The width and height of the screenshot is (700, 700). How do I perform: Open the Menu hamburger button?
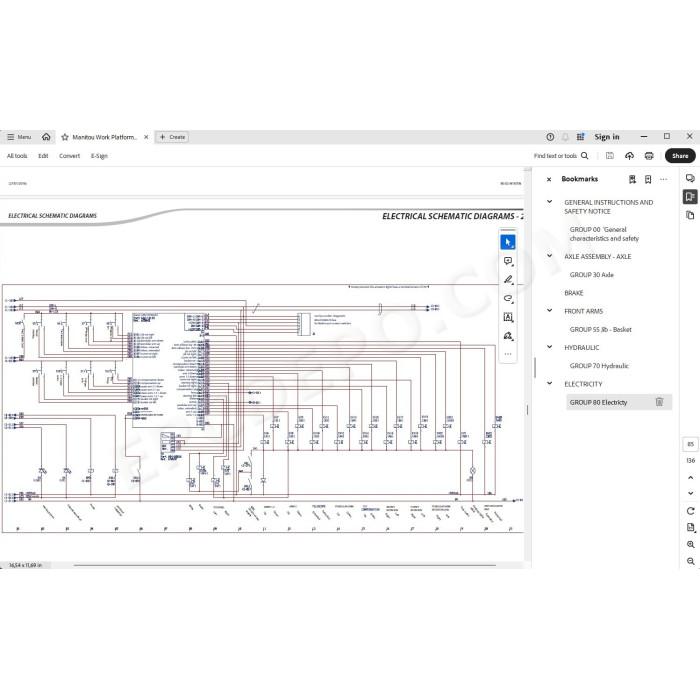point(19,137)
